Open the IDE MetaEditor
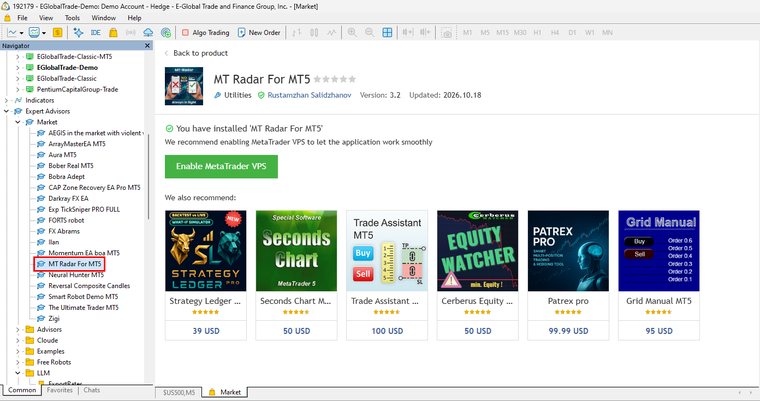760x401 pixels. (x=95, y=32)
